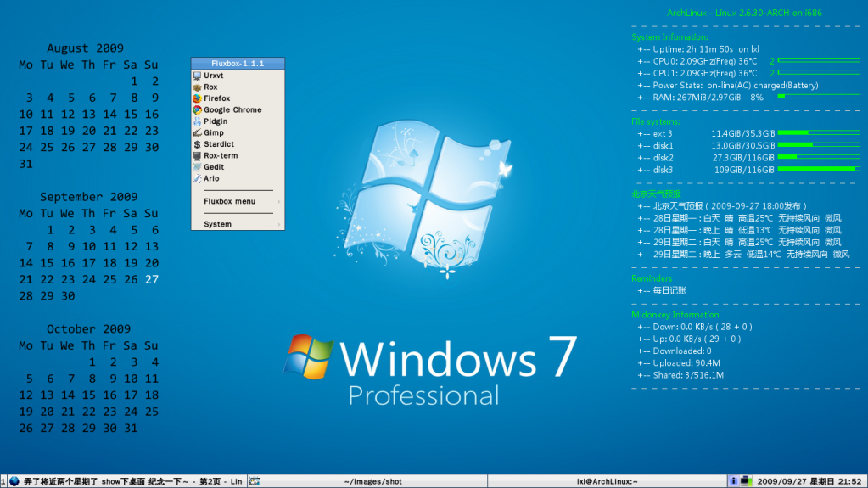Start Gimp using its icon in the menu
Screen dimensions: 868x488
pos(197,133)
